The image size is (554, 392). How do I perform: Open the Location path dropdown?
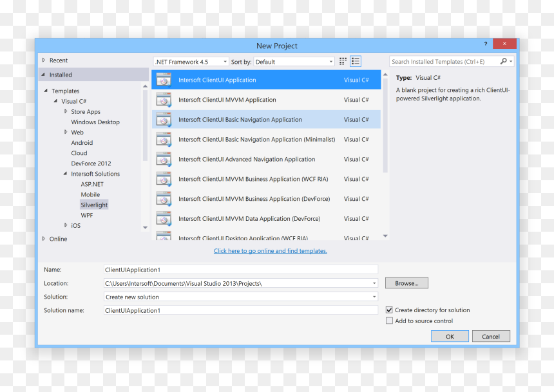374,283
